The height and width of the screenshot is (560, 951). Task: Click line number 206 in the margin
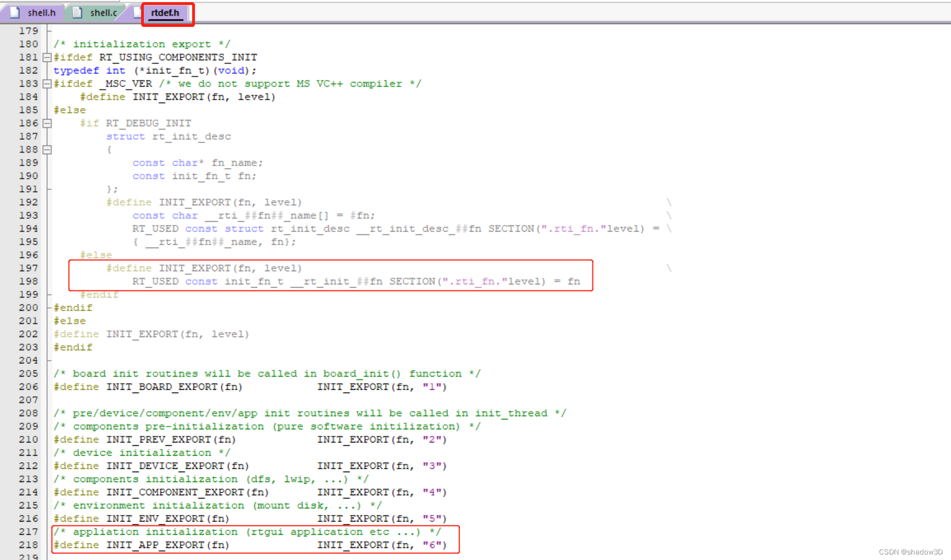[x=29, y=387]
